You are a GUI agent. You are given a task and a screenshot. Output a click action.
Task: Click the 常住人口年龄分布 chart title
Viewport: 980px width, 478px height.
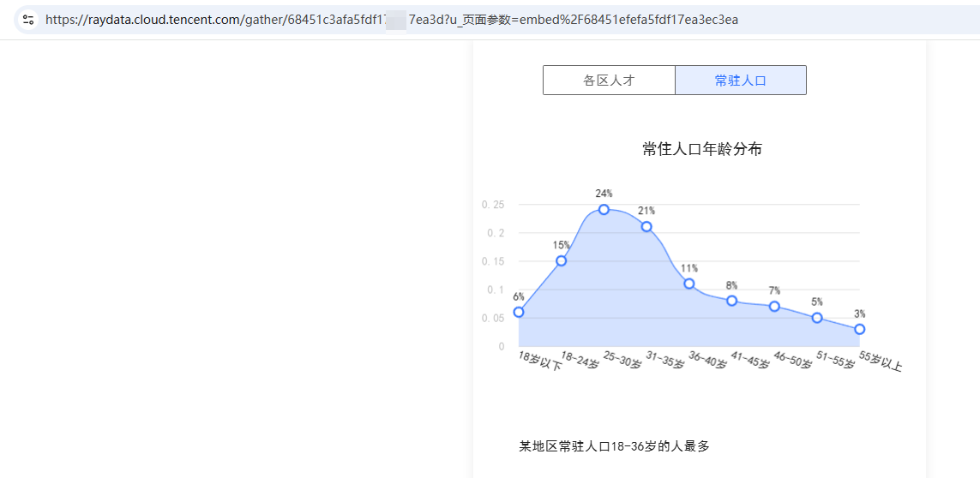click(702, 149)
